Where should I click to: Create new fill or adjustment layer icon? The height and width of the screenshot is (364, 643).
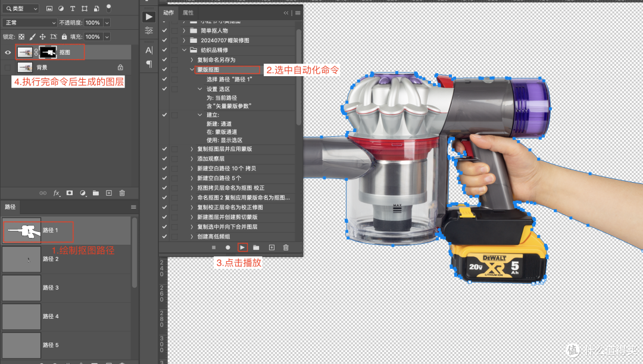pos(83,193)
